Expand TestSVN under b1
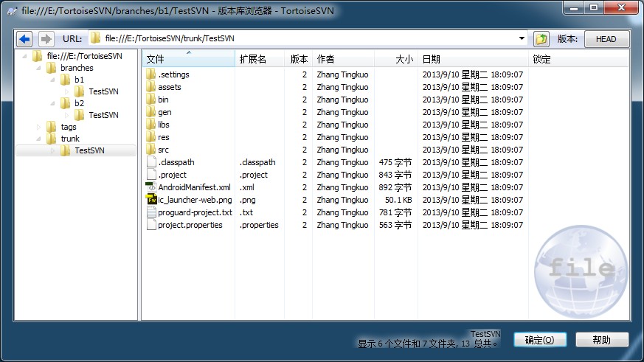Image resolution: width=644 pixels, height=362 pixels. [x=66, y=91]
